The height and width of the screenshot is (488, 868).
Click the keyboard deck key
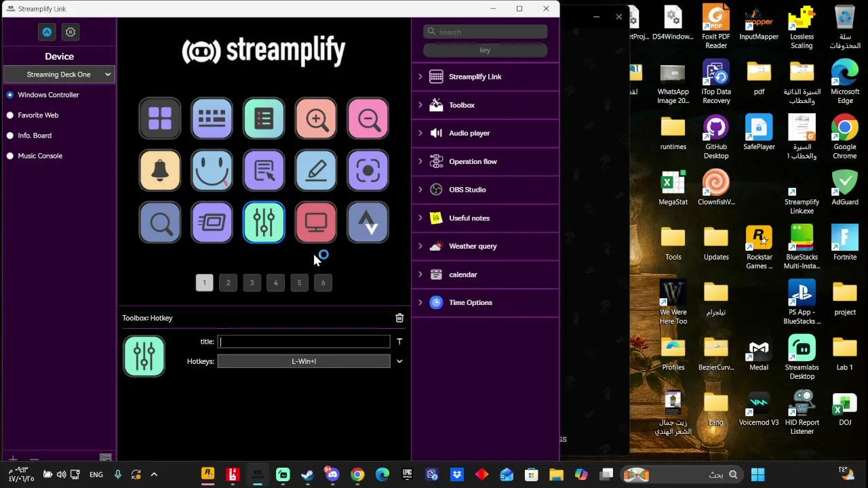(212, 119)
